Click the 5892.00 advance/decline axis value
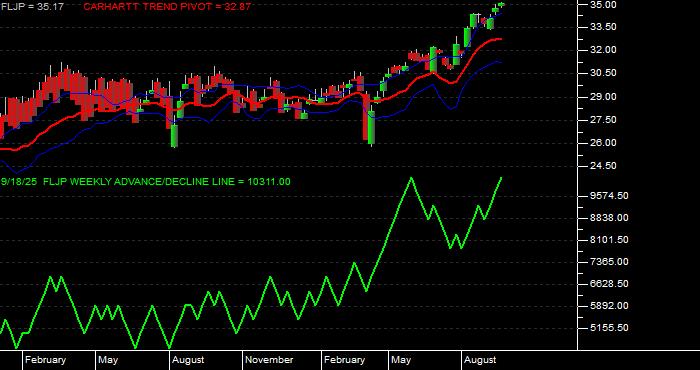The width and height of the screenshot is (700, 370). click(x=609, y=306)
